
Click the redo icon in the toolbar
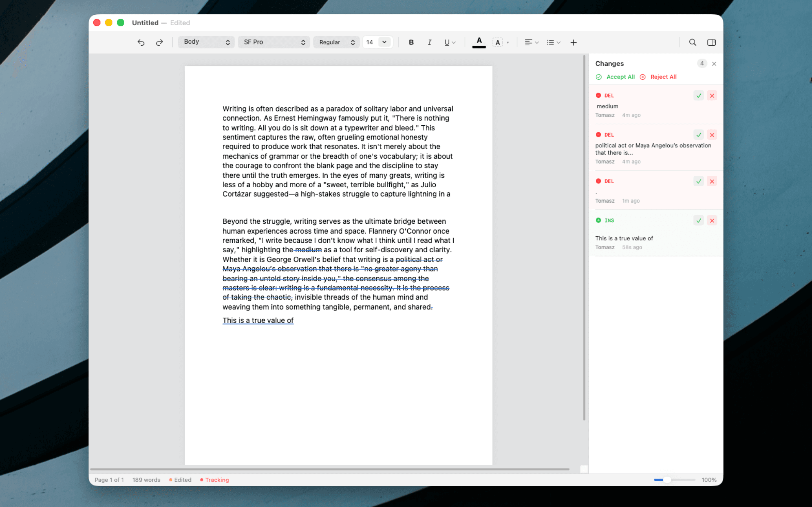[x=159, y=42]
